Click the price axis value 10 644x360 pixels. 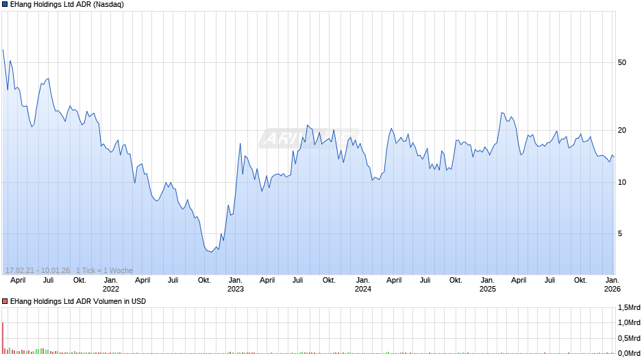click(x=622, y=182)
